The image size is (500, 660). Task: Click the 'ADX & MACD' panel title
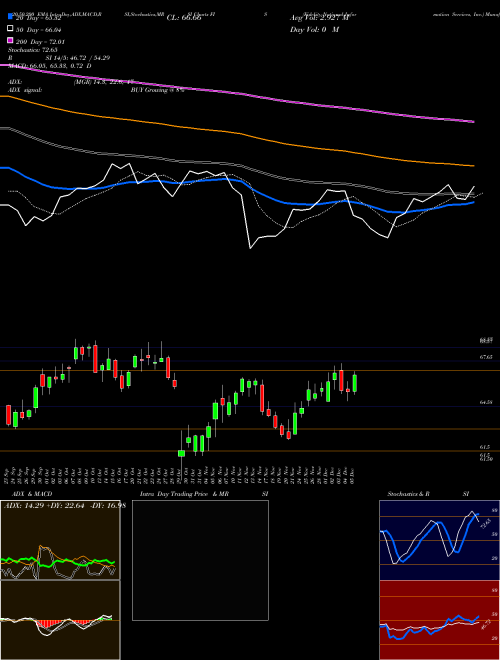click(32, 494)
